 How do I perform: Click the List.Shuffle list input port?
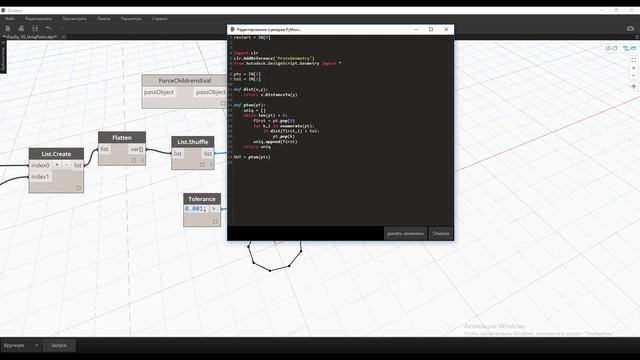tap(178, 153)
